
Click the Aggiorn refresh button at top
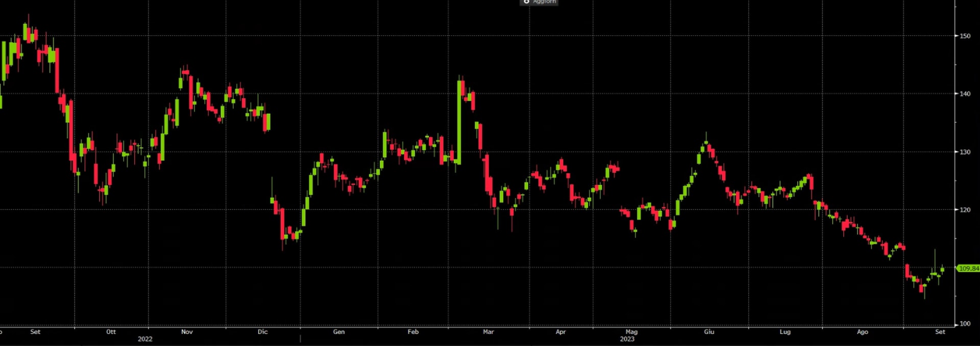coord(540,2)
